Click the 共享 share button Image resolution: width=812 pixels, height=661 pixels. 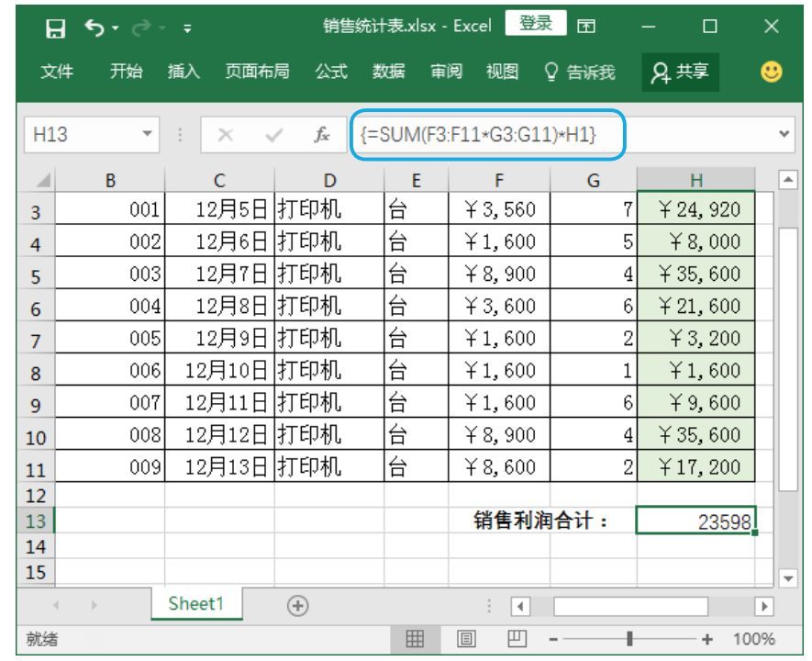[681, 72]
